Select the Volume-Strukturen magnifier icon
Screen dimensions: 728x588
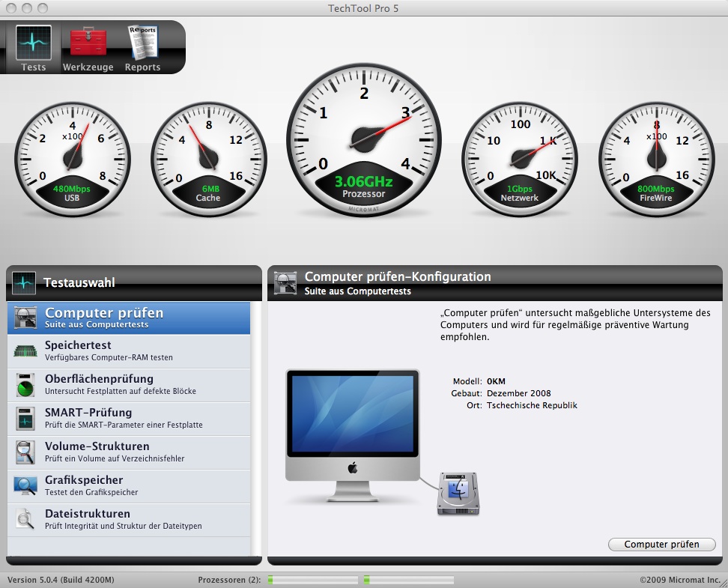point(25,452)
